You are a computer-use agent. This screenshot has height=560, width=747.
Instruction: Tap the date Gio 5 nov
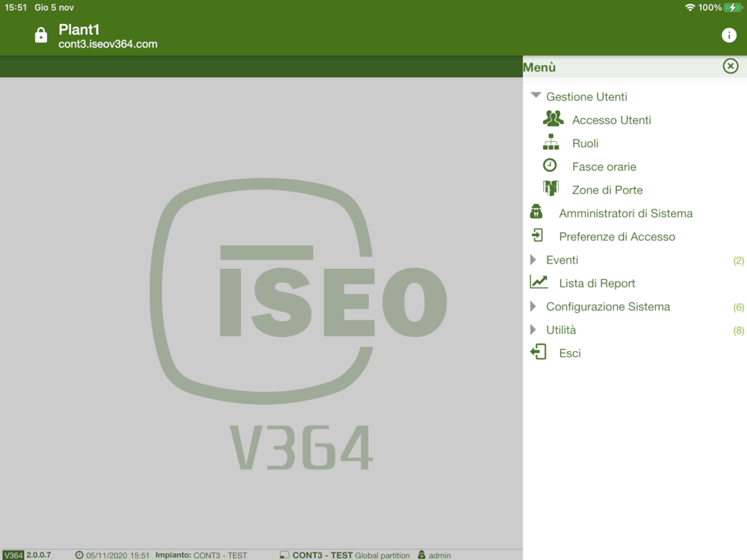pos(55,7)
